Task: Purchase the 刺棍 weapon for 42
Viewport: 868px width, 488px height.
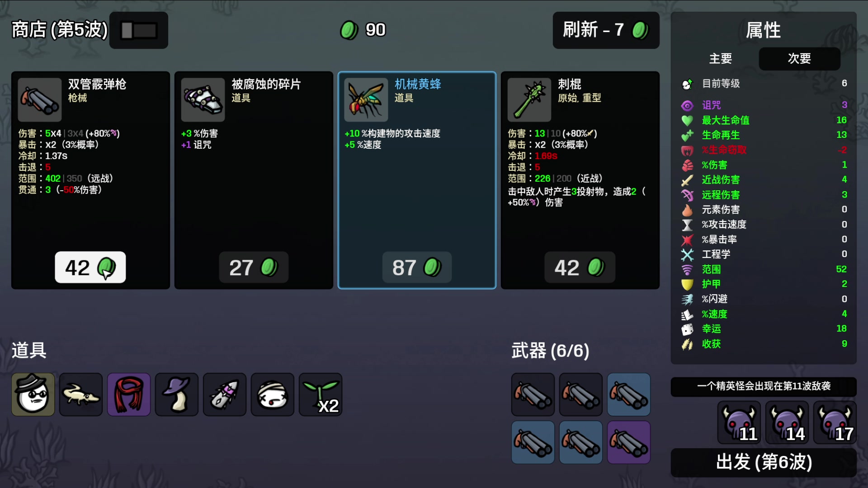Action: pos(580,267)
